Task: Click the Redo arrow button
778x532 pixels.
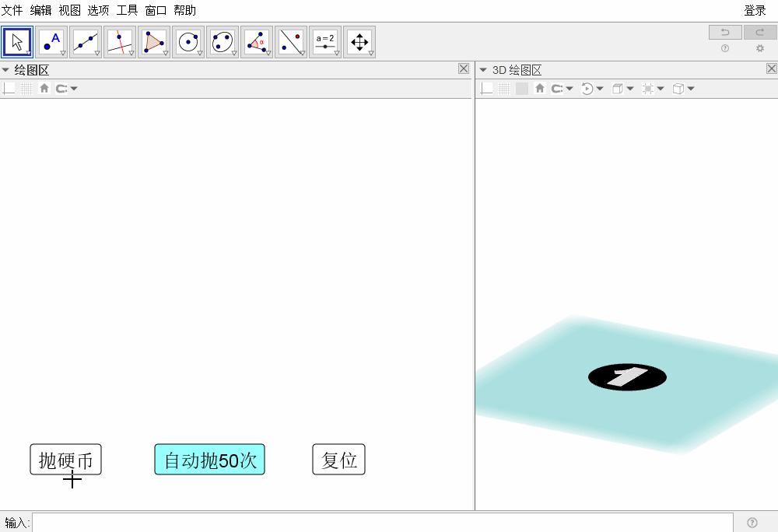Action: (x=760, y=32)
